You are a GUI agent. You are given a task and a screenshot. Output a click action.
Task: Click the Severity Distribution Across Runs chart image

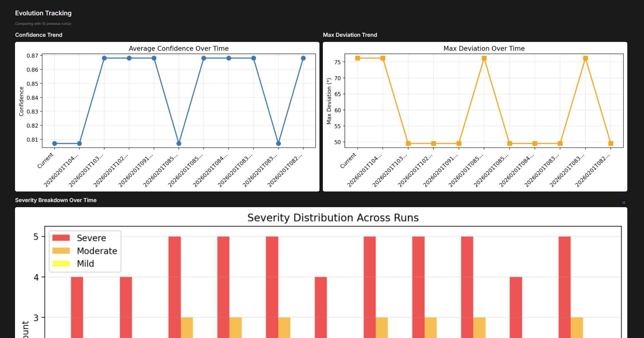tap(321, 273)
